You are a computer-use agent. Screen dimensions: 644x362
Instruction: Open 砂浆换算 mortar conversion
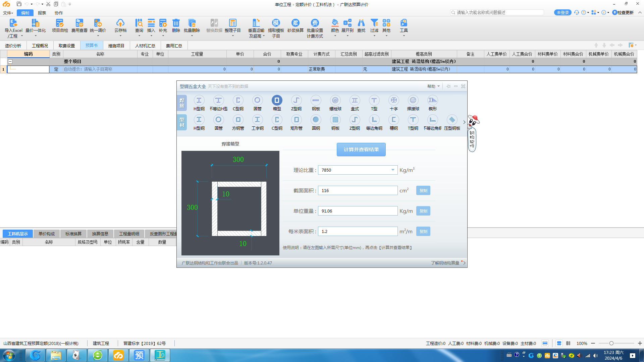point(295,26)
